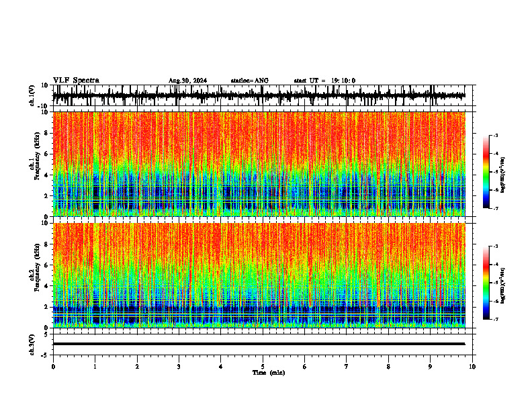The image size is (532, 411).
Task: Click the "VLF Spectra" plot title
Action: pos(76,81)
